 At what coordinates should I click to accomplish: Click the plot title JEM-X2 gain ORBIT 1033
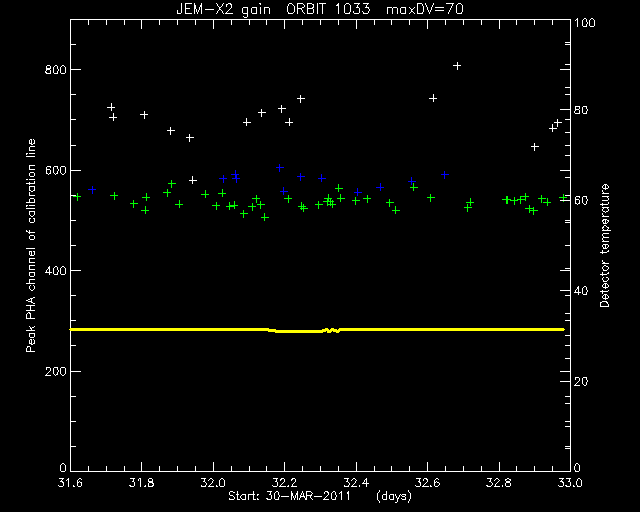point(273,9)
